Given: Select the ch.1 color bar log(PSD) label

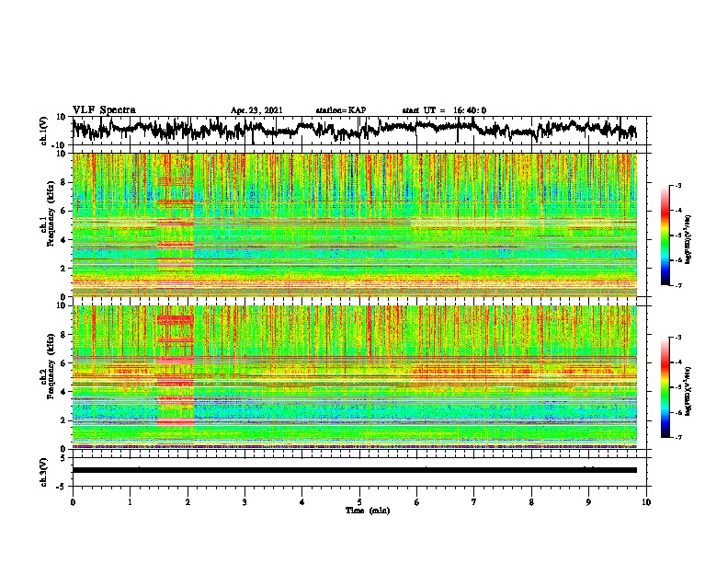Looking at the screenshot, I should [x=688, y=239].
